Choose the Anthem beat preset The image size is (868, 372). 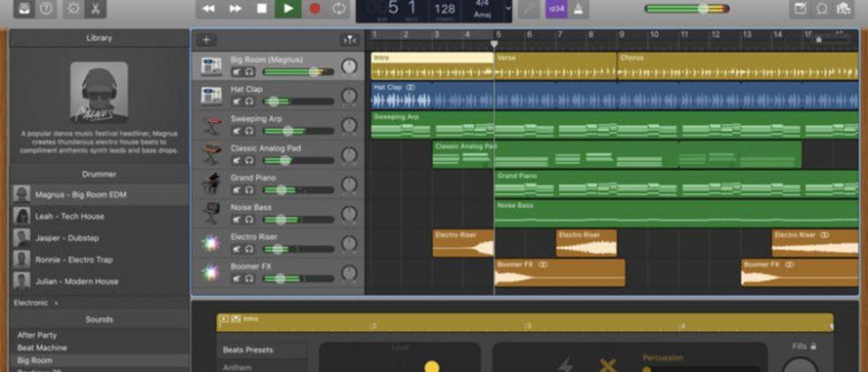pos(261,367)
